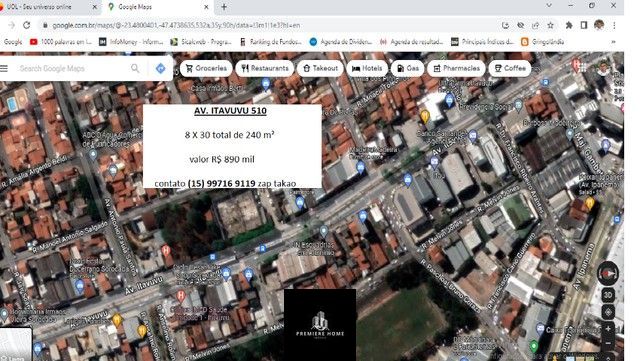Viewport: 640px width, 361px height.
Task: Click the JN Esquadrias map pin
Action: click(x=324, y=232)
